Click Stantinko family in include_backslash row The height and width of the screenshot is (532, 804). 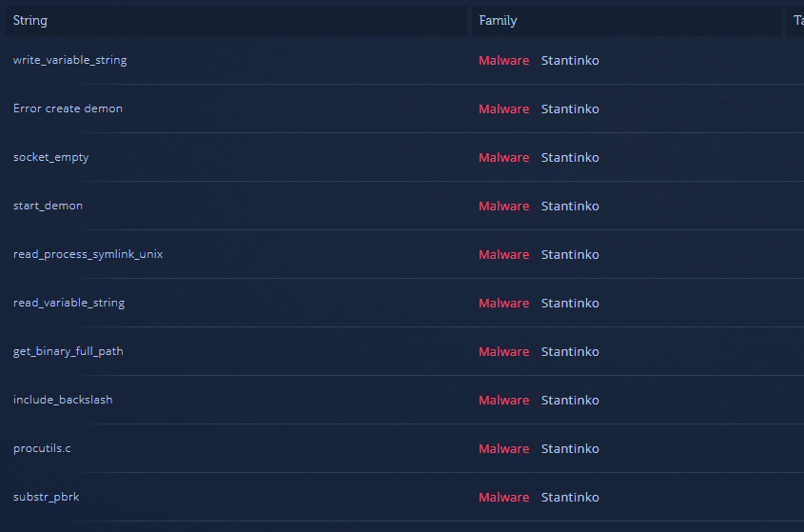pyautogui.click(x=570, y=400)
